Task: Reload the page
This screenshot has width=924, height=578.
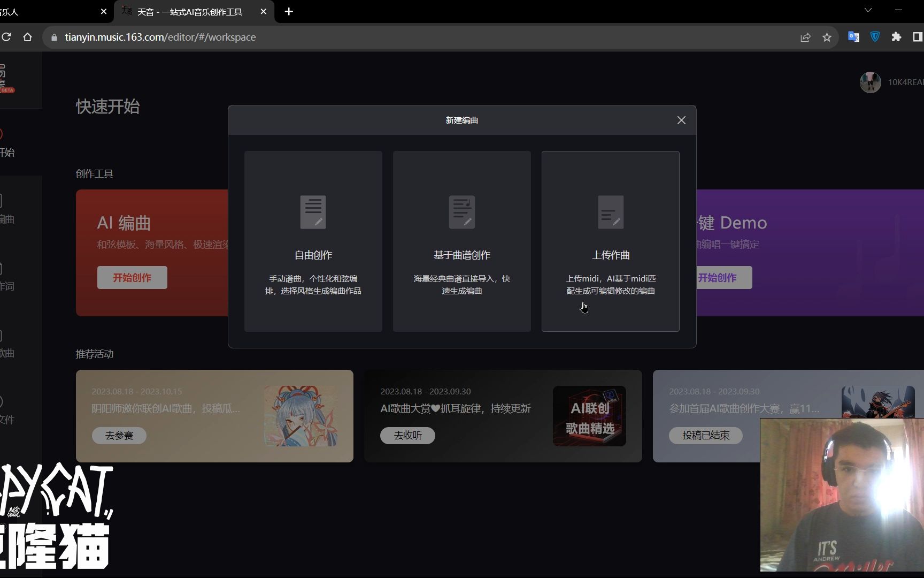Action: [6, 37]
